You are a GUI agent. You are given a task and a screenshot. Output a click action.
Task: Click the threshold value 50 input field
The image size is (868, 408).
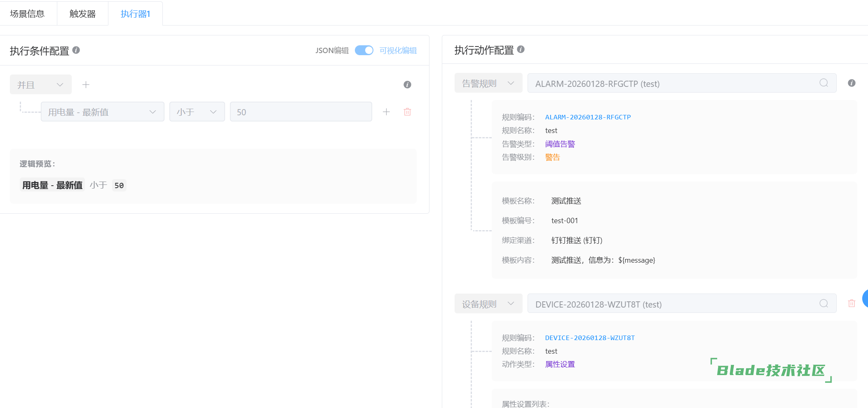click(300, 112)
